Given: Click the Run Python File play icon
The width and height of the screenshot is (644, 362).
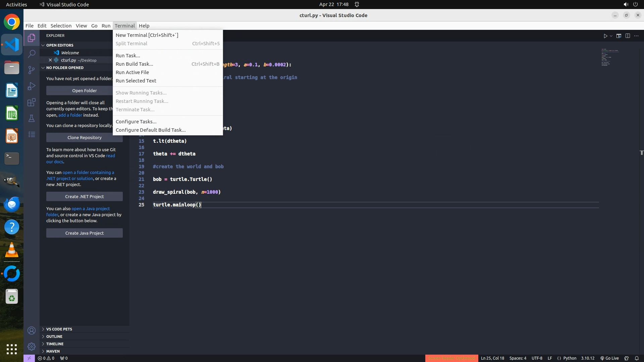Looking at the screenshot, I should [605, 36].
